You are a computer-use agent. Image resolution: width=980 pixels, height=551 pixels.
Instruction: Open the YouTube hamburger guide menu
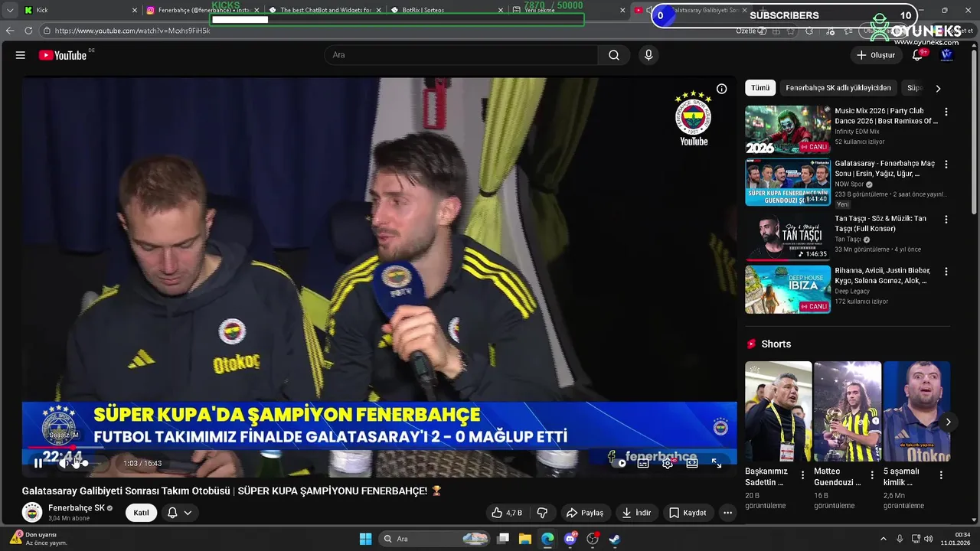21,55
